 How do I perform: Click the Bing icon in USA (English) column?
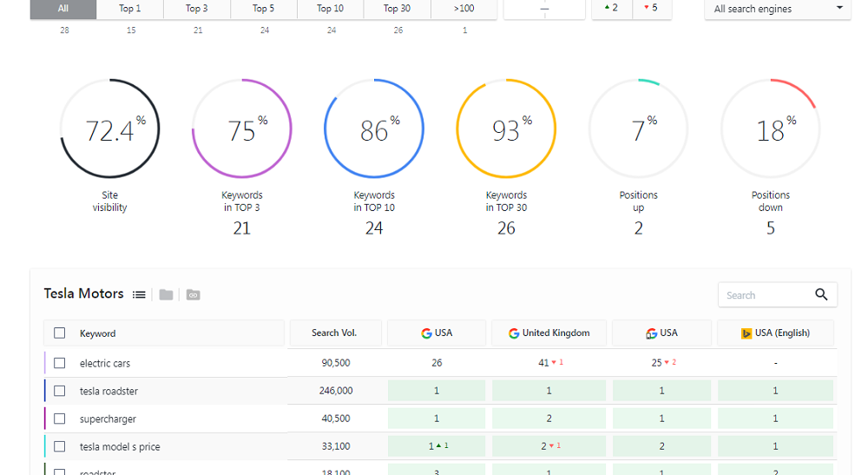click(x=746, y=333)
